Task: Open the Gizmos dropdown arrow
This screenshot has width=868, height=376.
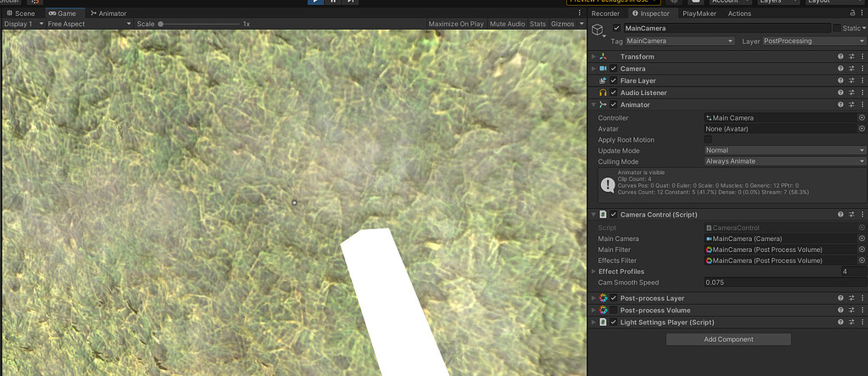Action: pyautogui.click(x=581, y=24)
